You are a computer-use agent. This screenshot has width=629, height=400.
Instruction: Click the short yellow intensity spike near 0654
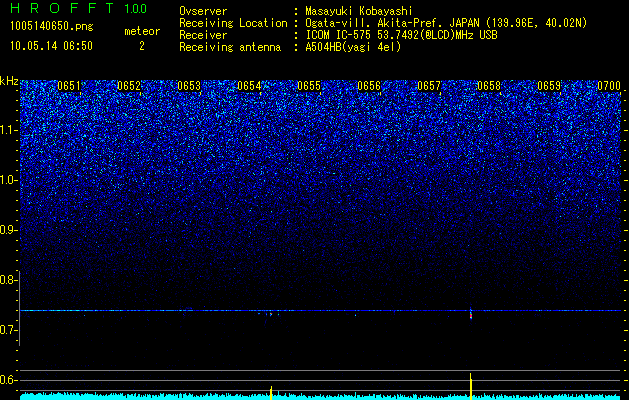tap(271, 393)
